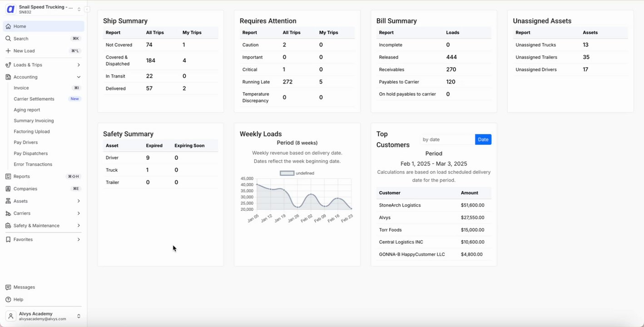This screenshot has height=327, width=644.
Task: Click the Messages chat icon
Action: click(x=8, y=287)
